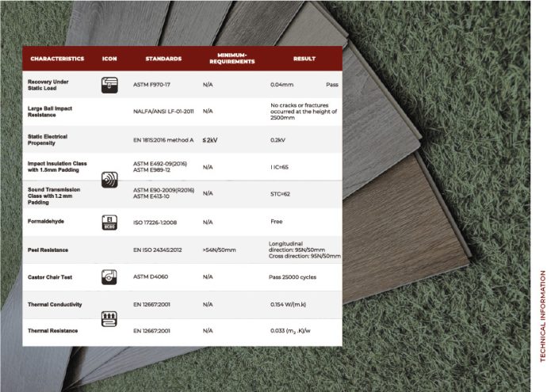Image resolution: width=555 pixels, height=392 pixels.
Task: Click '0.154 W/(m.k)' result value
Action: pos(288,304)
